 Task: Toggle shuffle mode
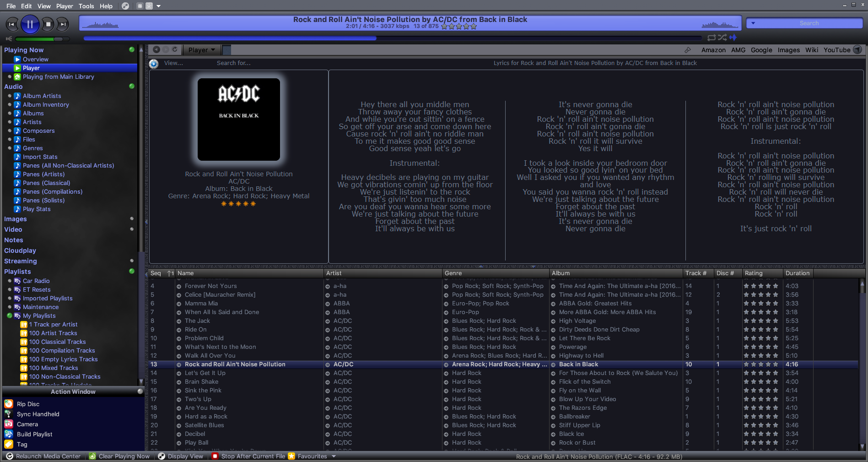pyautogui.click(x=722, y=38)
